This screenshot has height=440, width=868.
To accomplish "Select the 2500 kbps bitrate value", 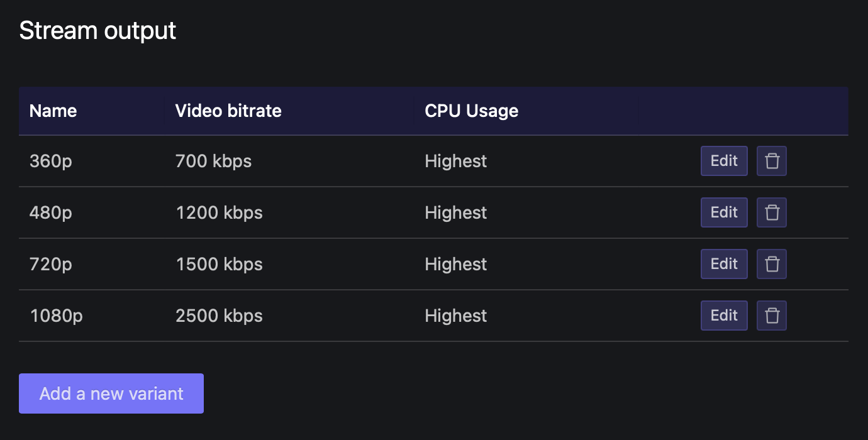I will point(219,316).
